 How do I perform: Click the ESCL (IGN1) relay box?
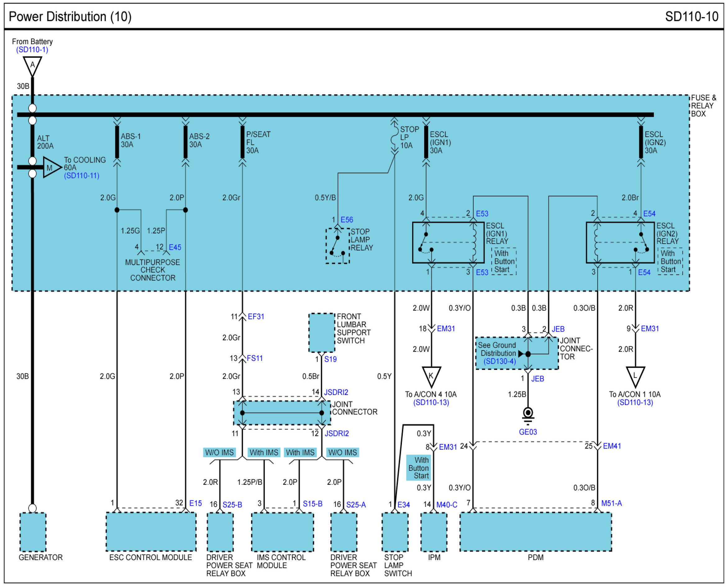coord(448,242)
